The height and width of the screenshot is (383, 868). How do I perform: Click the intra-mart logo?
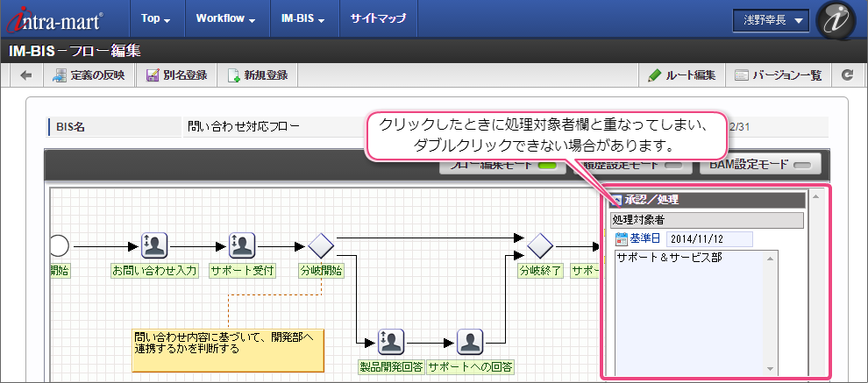(53, 19)
